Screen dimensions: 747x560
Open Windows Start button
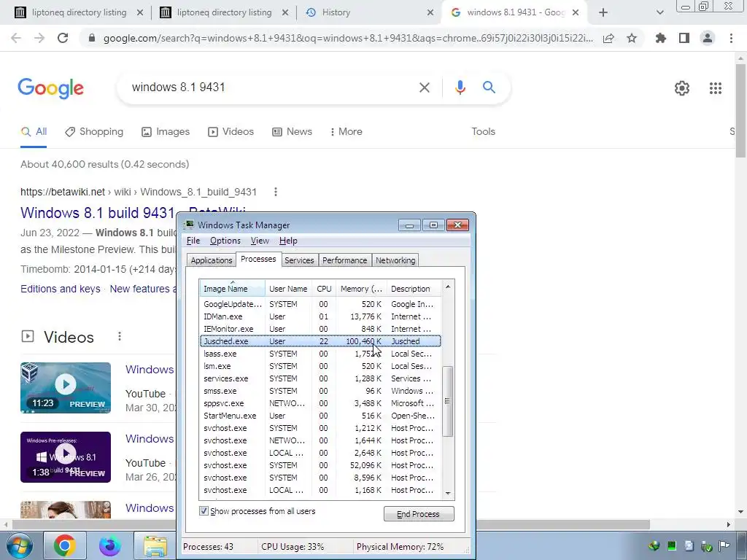pos(19,546)
